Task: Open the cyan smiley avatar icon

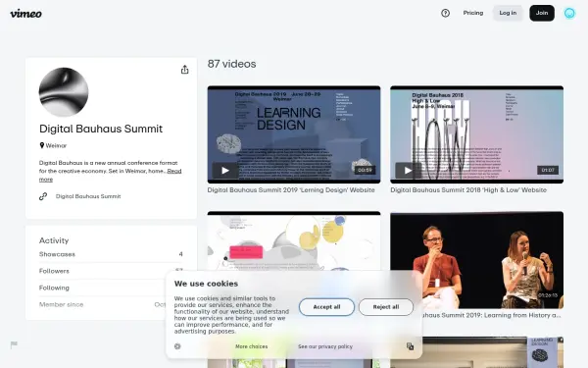Action: [x=569, y=14]
